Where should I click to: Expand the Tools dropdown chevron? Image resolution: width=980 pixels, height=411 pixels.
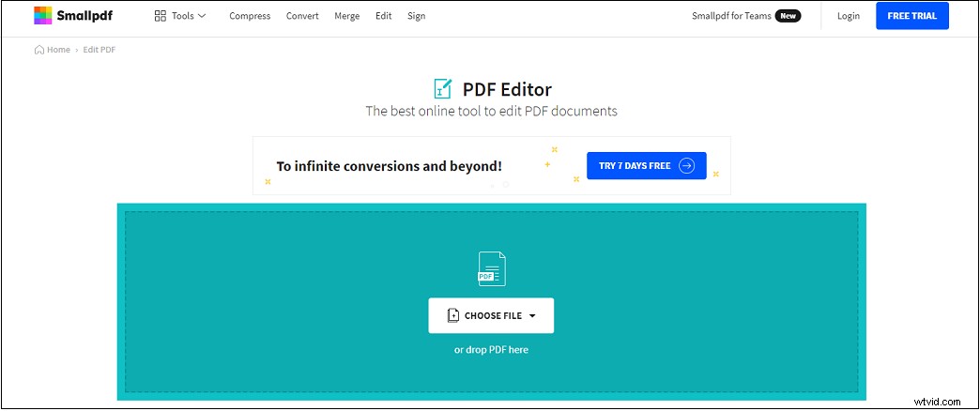202,16
